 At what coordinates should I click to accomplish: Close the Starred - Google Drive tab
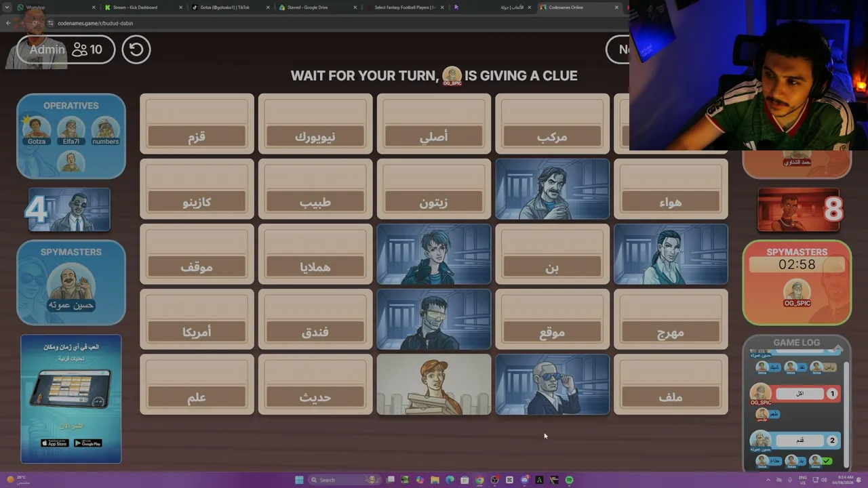[x=355, y=7]
